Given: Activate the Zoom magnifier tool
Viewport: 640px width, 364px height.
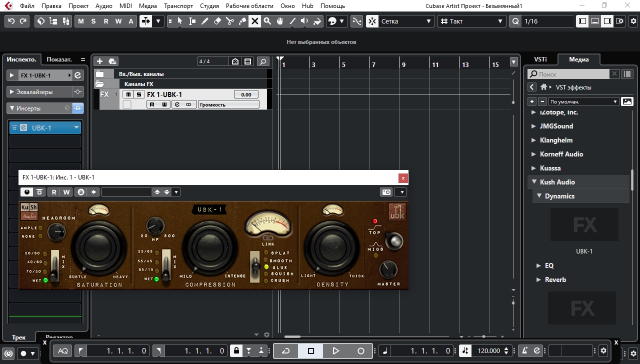Looking at the screenshot, I should pyautogui.click(x=267, y=21).
